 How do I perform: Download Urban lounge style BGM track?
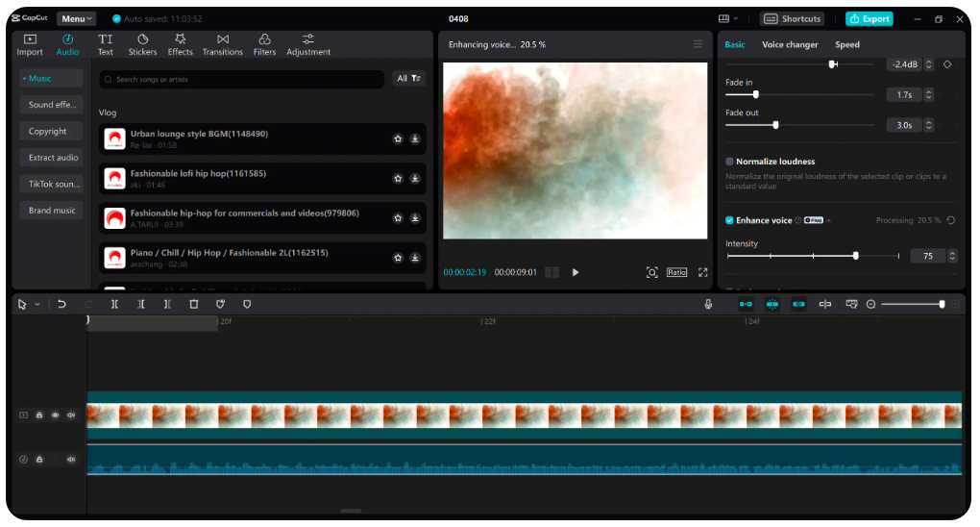[x=414, y=138]
